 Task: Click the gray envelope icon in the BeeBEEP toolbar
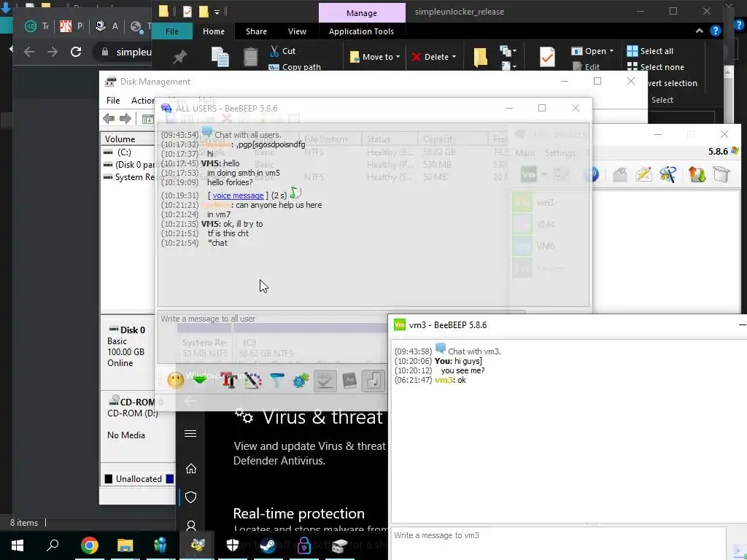coord(620,174)
